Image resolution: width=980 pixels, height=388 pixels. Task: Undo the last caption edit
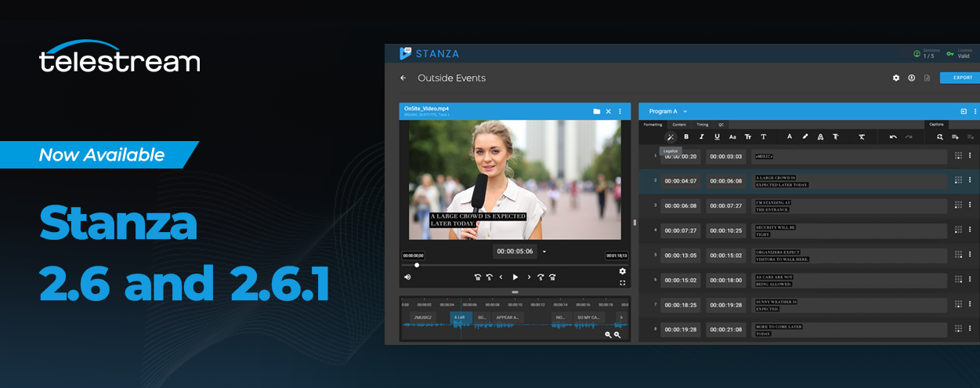coord(893,137)
